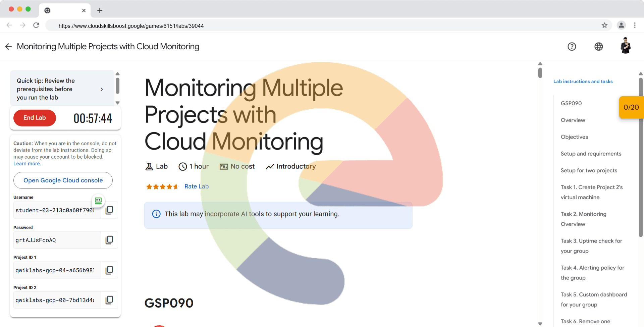Click the star rating icons
This screenshot has width=644, height=327.
coord(162,186)
